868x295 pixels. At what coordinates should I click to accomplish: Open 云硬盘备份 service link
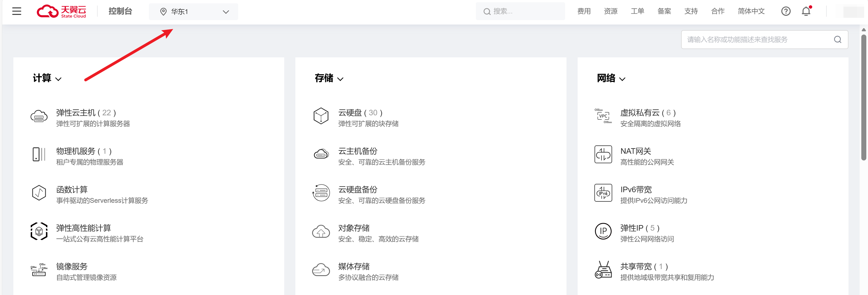tap(358, 190)
